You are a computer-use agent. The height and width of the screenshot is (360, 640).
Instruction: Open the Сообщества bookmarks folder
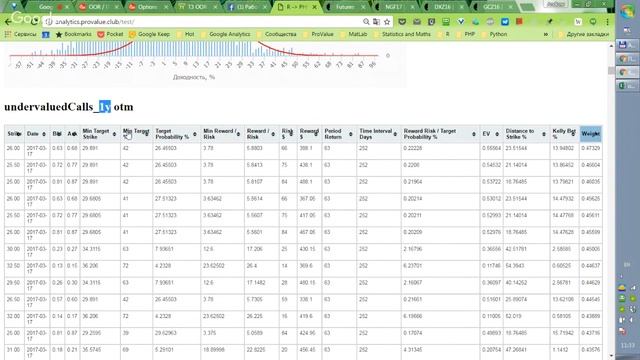point(276,34)
